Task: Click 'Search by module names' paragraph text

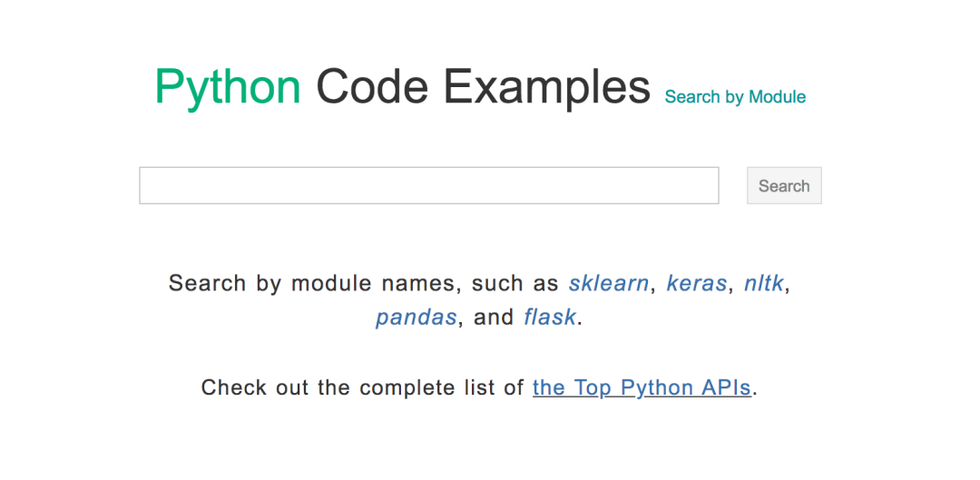Action: coord(363,283)
